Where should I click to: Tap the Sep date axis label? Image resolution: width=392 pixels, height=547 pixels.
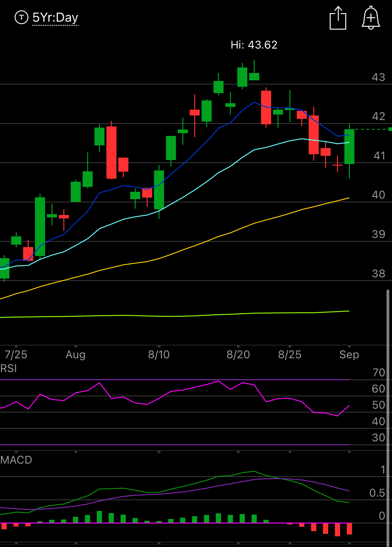[349, 355]
